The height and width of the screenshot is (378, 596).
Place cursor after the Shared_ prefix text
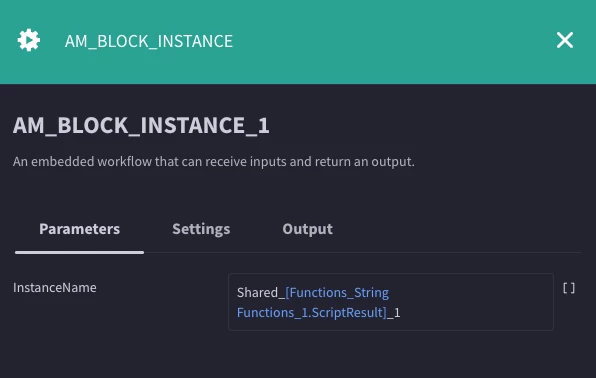pyautogui.click(x=285, y=293)
